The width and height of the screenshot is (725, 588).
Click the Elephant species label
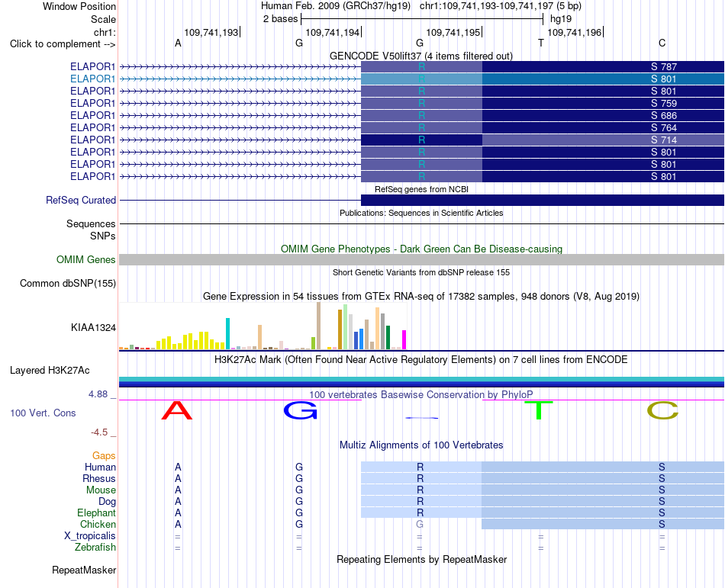coord(96,512)
